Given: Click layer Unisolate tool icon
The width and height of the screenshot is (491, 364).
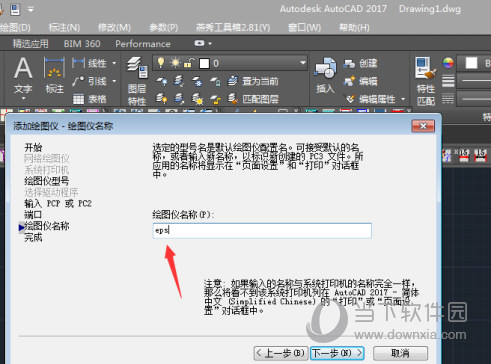Looking at the screenshot, I should (x=179, y=99).
